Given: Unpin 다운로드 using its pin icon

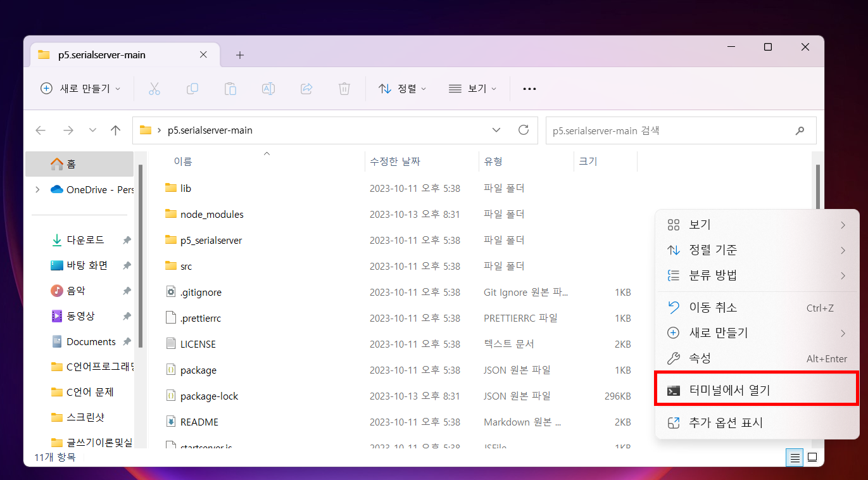Looking at the screenshot, I should tap(127, 240).
